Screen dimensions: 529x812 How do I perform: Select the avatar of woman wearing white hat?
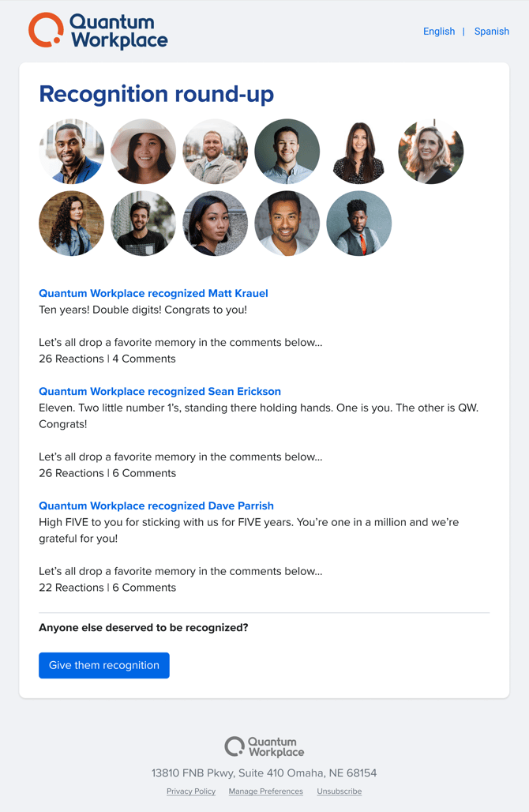[144, 151]
